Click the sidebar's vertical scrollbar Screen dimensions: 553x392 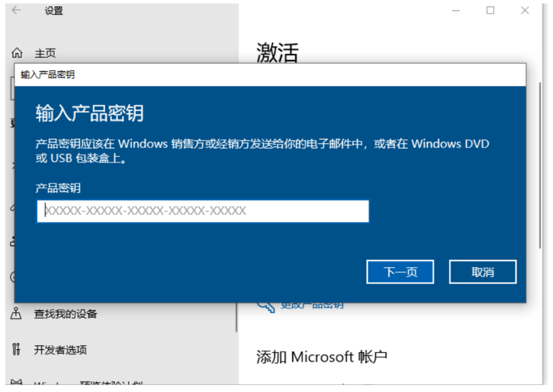coord(236,317)
